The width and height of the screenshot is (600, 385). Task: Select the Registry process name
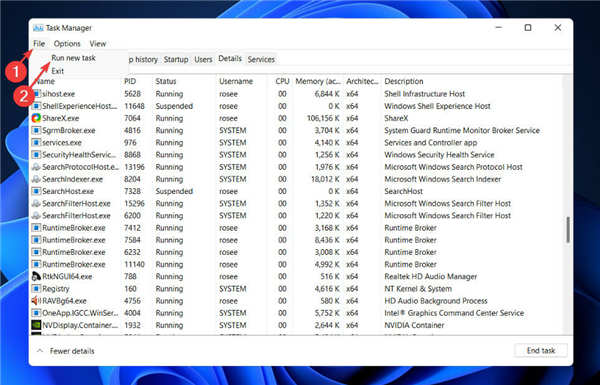[x=56, y=289]
